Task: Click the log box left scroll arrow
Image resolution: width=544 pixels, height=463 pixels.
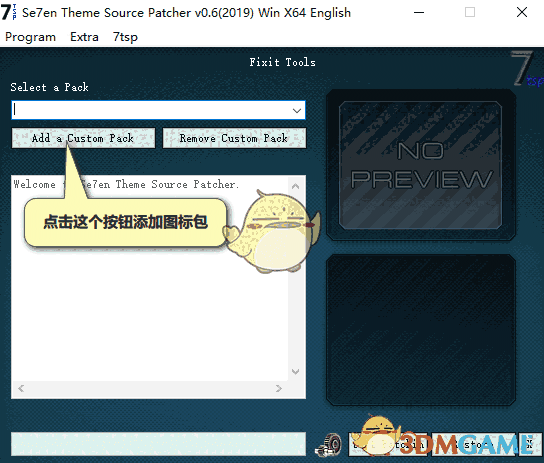Action: [x=21, y=388]
